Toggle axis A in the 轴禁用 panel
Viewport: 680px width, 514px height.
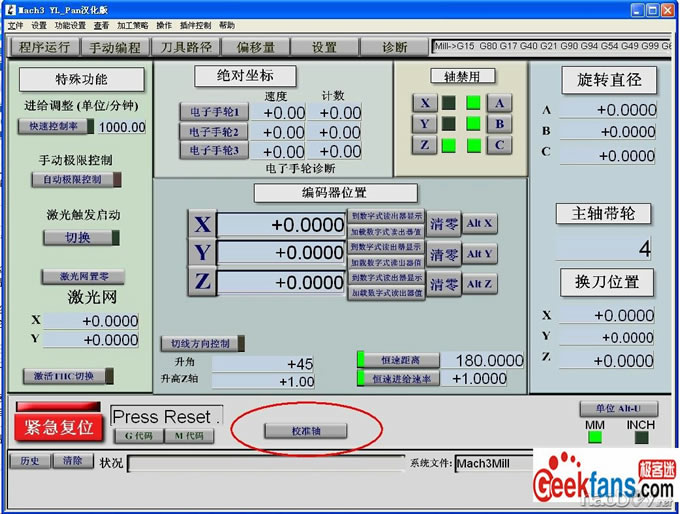499,103
